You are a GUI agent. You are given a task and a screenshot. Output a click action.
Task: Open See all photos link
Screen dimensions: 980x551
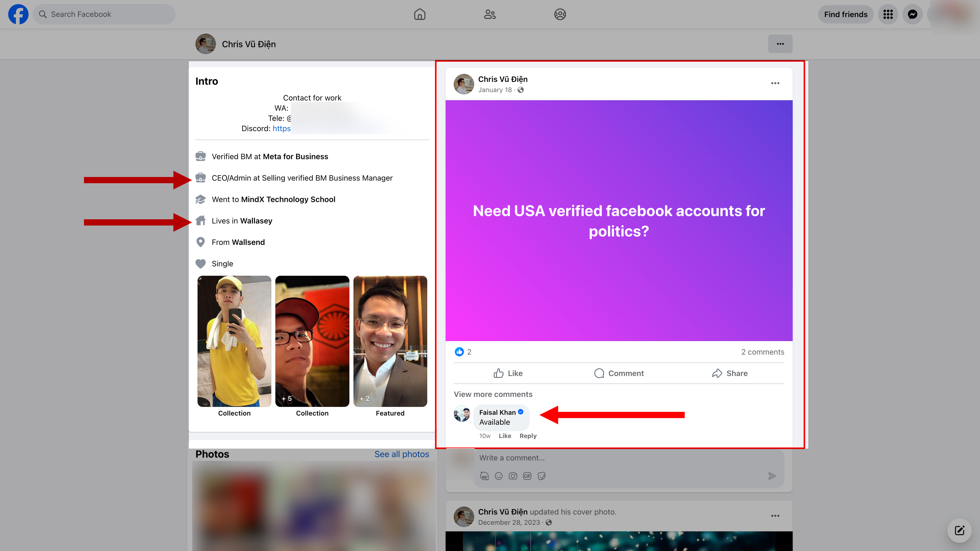pyautogui.click(x=401, y=454)
